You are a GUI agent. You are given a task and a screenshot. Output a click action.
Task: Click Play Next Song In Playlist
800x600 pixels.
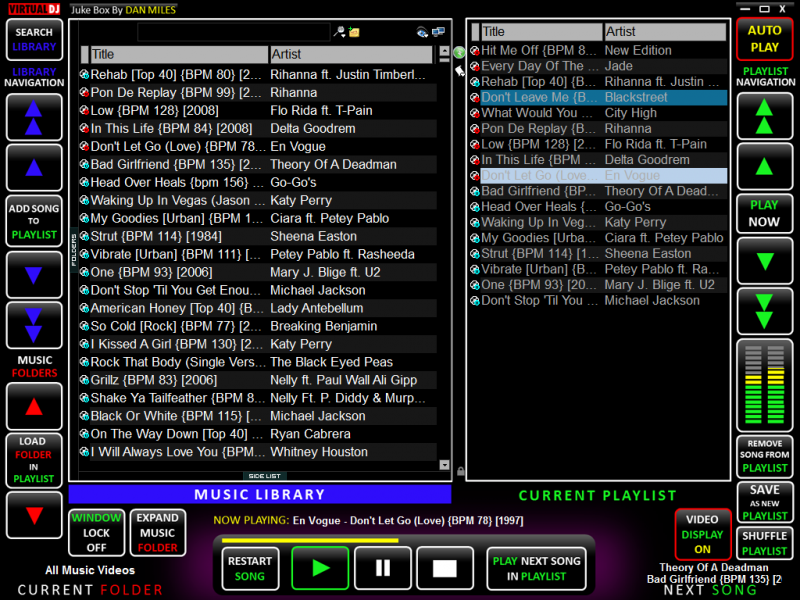tap(536, 568)
